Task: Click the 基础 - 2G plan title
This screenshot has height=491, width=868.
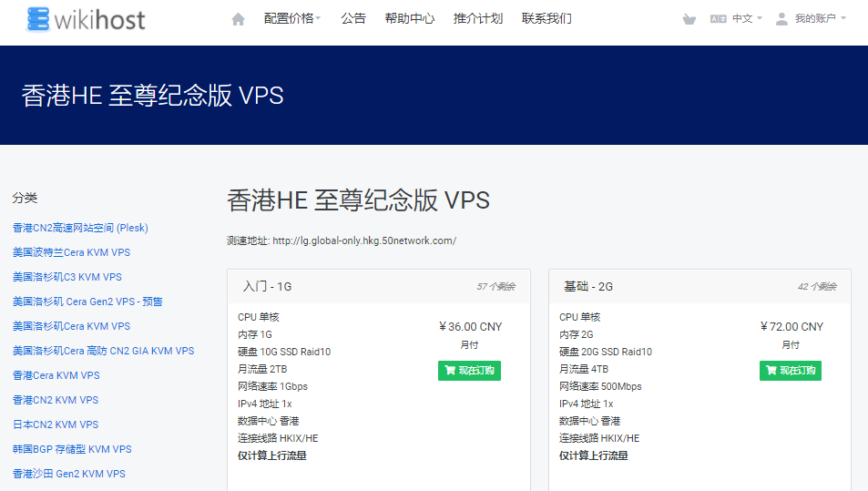Action: 588,286
